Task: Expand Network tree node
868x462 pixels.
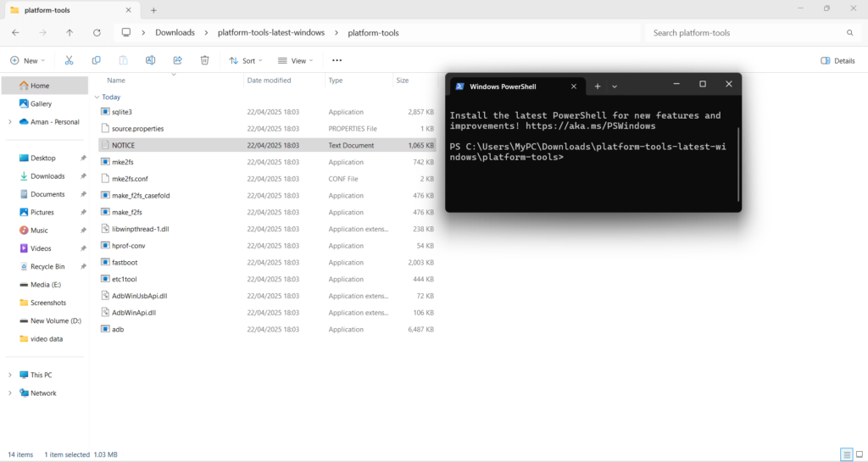Action: [x=10, y=392]
